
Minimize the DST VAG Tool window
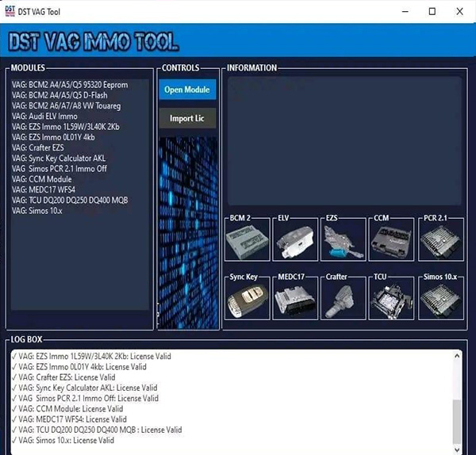pyautogui.click(x=405, y=12)
